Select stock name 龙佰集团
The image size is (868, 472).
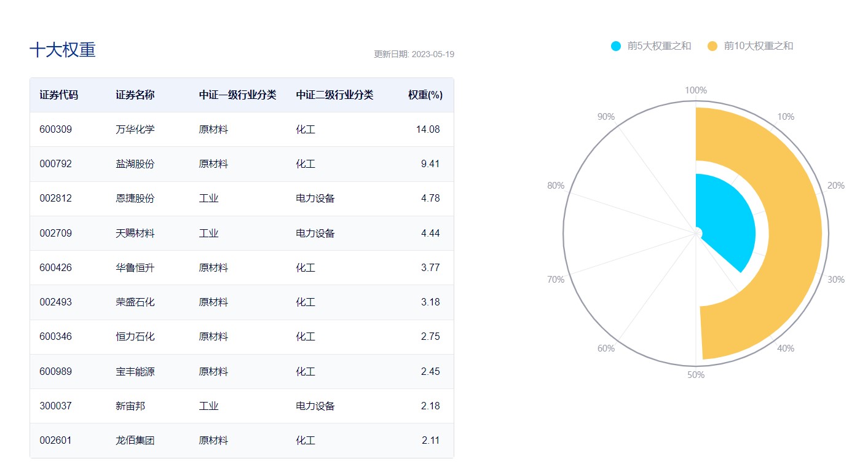[x=135, y=441]
